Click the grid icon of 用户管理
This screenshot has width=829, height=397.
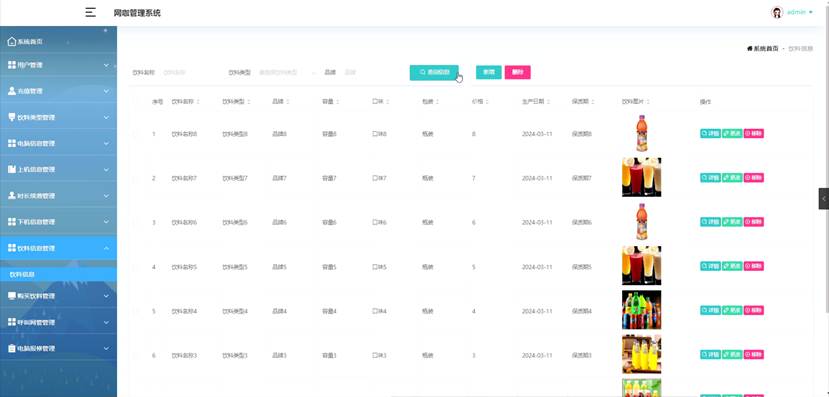(x=12, y=65)
